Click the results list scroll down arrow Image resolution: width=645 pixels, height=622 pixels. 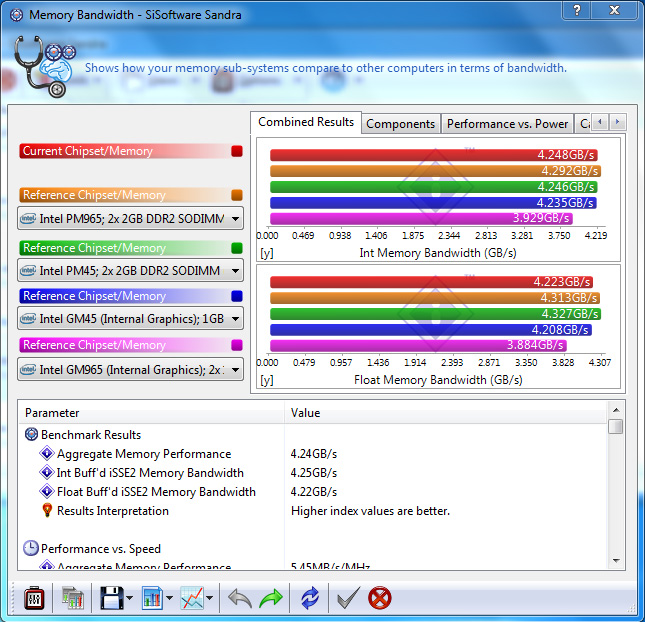[x=616, y=560]
